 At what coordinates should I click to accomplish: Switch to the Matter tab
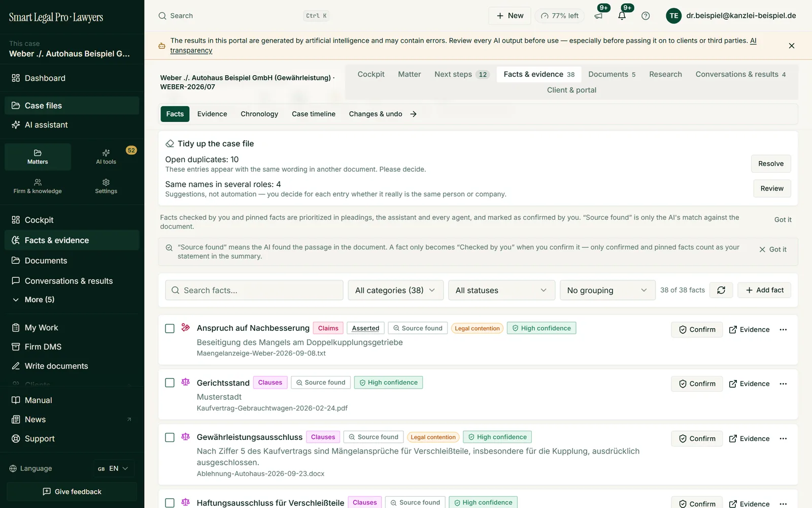coord(410,74)
